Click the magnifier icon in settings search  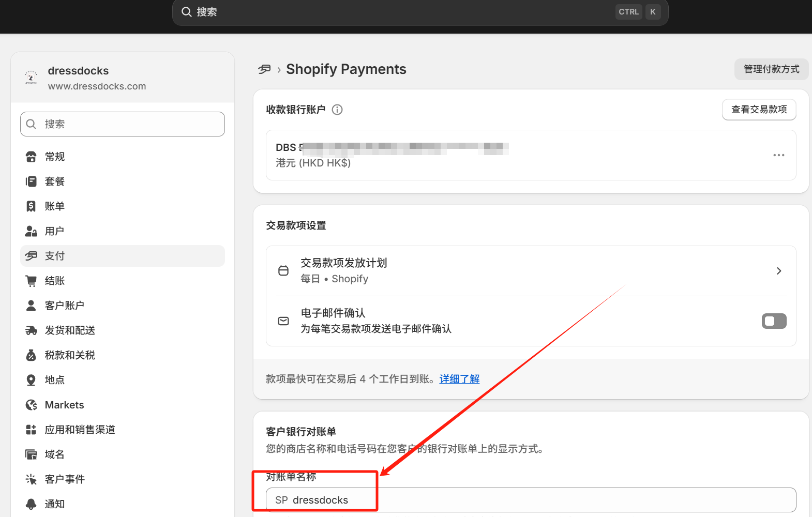click(31, 124)
